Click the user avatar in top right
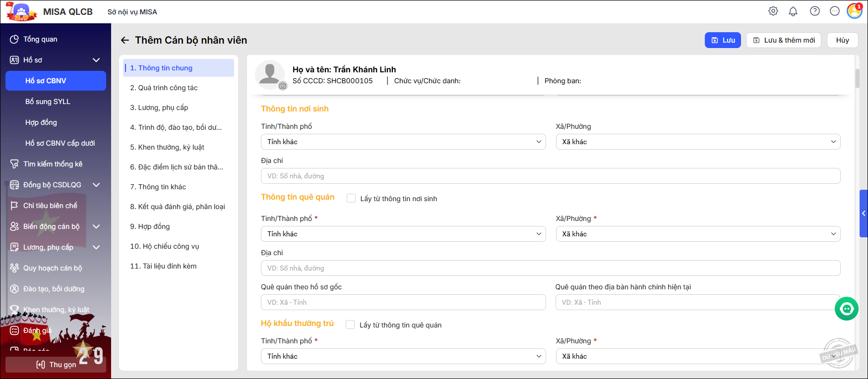Image resolution: width=868 pixels, height=379 pixels. (855, 10)
